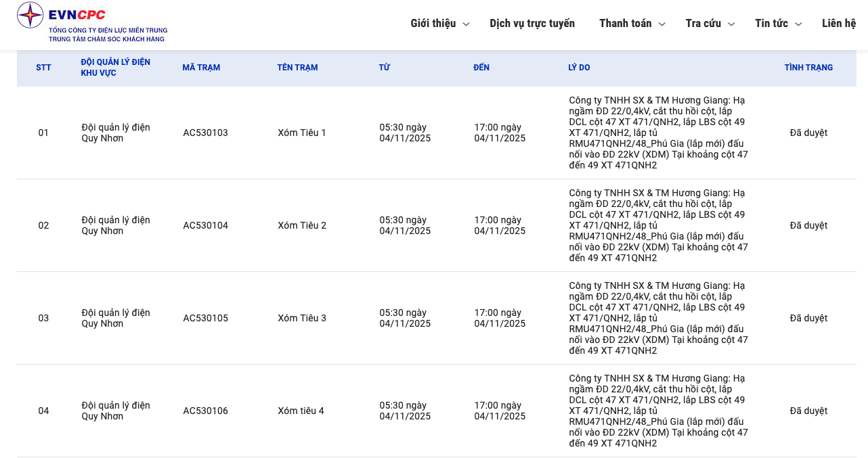Click the EVNCPC star logo icon
Image resolution: width=868 pixels, height=458 pixels.
pyautogui.click(x=30, y=15)
